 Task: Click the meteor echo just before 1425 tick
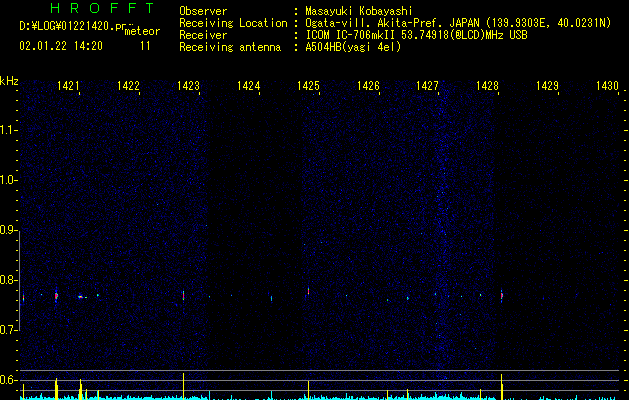[x=308, y=291]
